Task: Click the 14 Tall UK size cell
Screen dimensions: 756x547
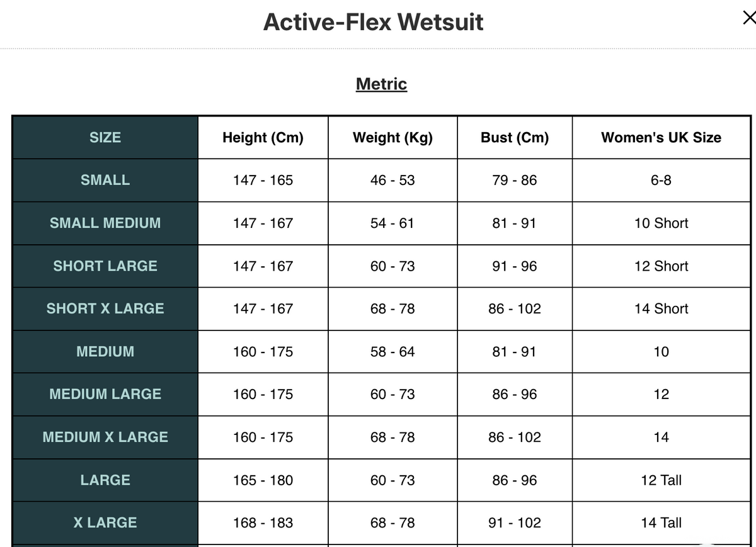Action: [x=661, y=522]
